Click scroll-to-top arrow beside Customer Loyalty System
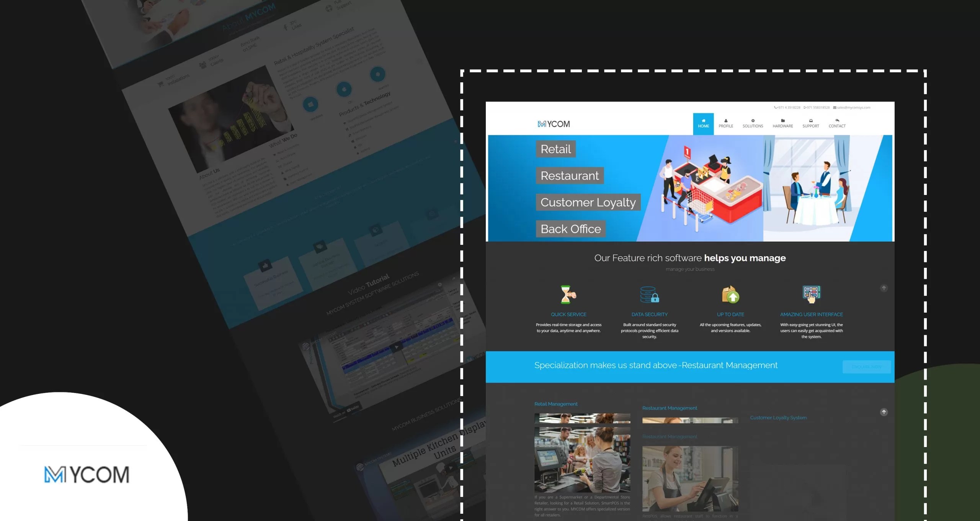This screenshot has width=980, height=521. pos(884,412)
